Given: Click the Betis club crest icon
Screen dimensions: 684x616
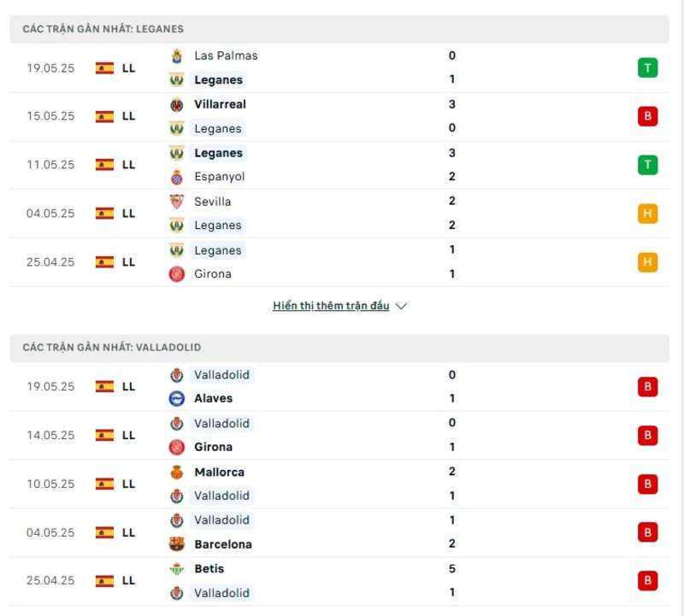Looking at the screenshot, I should (177, 568).
